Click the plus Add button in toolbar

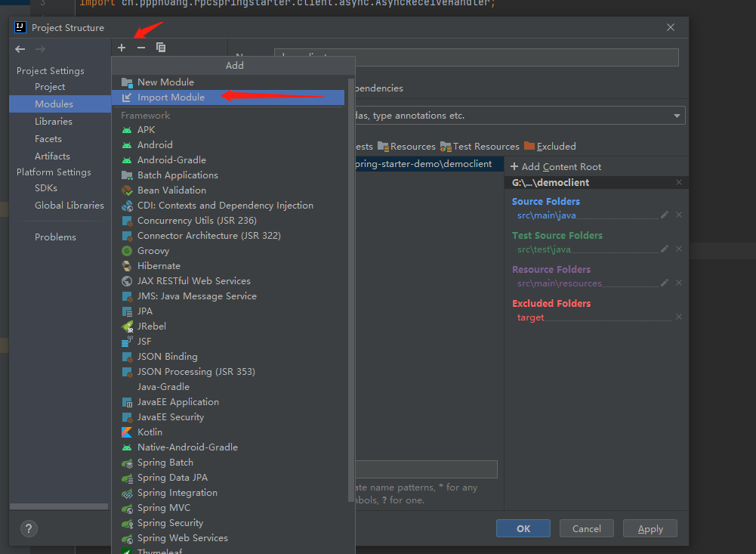click(122, 48)
